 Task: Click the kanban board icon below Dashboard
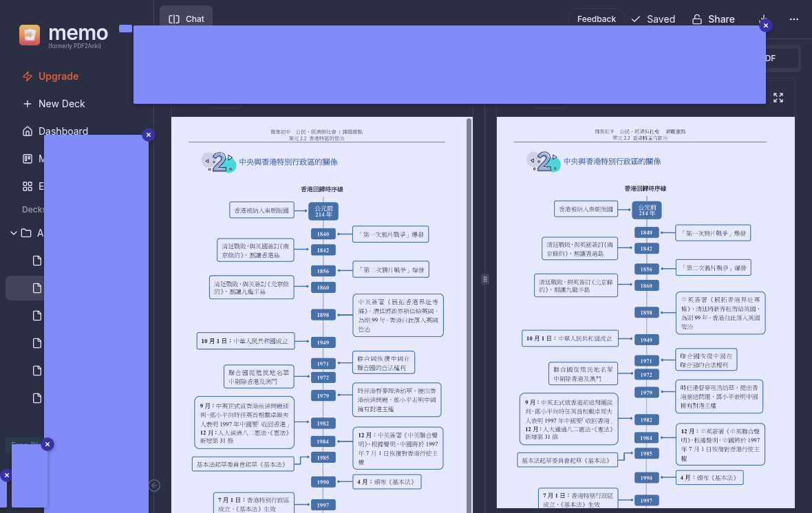[x=28, y=159]
